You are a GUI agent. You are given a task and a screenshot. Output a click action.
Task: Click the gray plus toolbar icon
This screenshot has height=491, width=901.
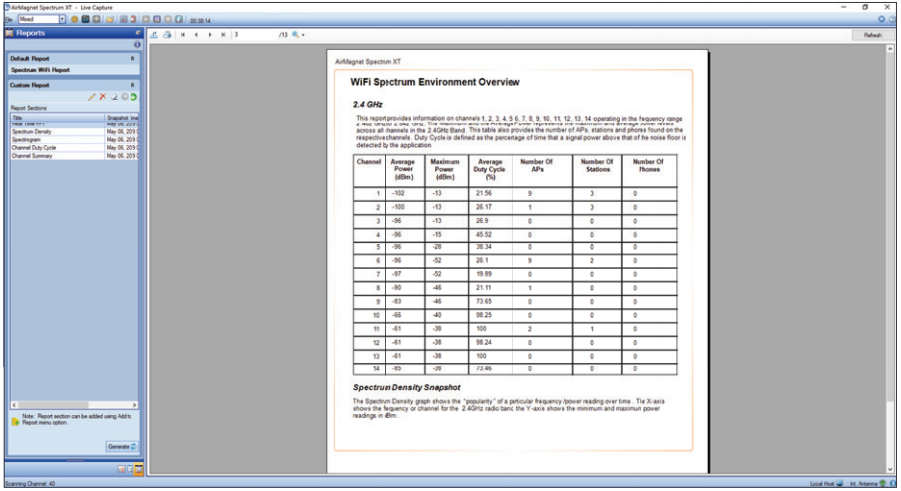coord(97,19)
